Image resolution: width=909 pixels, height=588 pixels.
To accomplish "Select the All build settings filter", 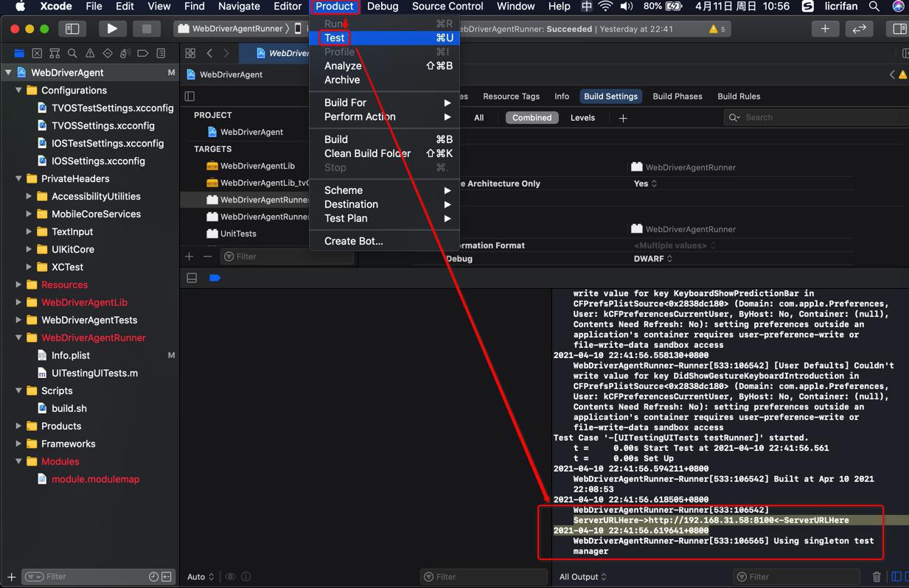I will coord(478,118).
